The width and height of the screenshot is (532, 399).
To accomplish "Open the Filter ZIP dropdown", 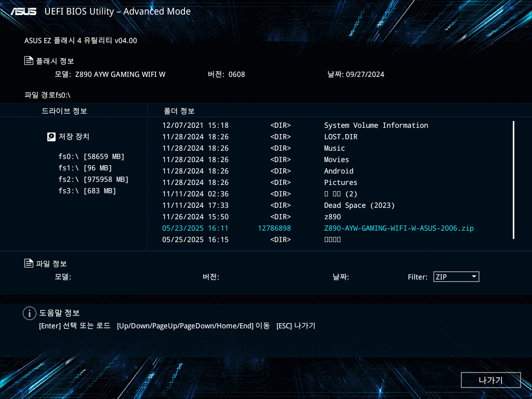I will pyautogui.click(x=456, y=277).
